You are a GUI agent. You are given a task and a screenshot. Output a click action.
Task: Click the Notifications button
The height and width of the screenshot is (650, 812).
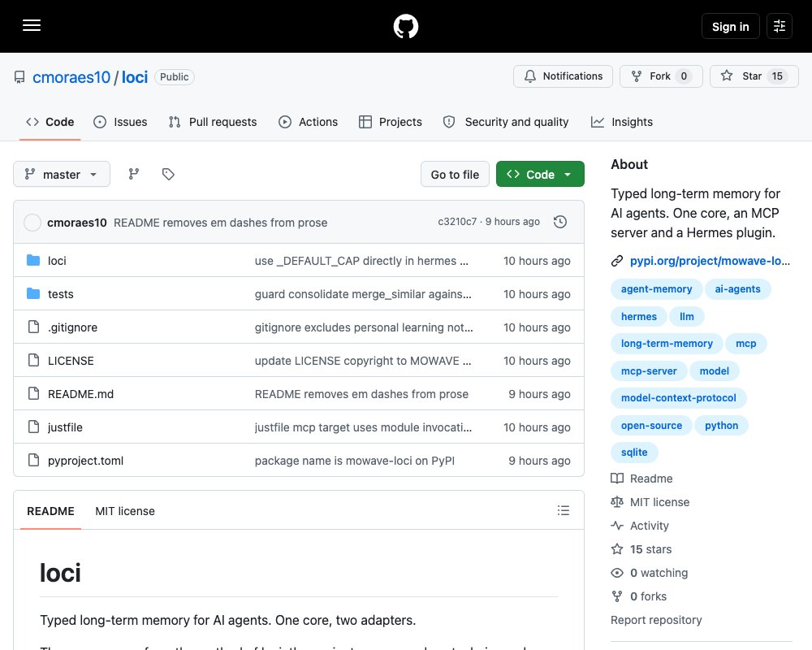point(563,76)
